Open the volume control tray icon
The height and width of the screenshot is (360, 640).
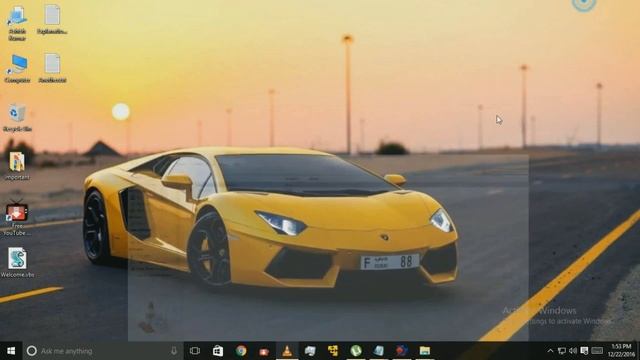pyautogui.click(x=573, y=351)
